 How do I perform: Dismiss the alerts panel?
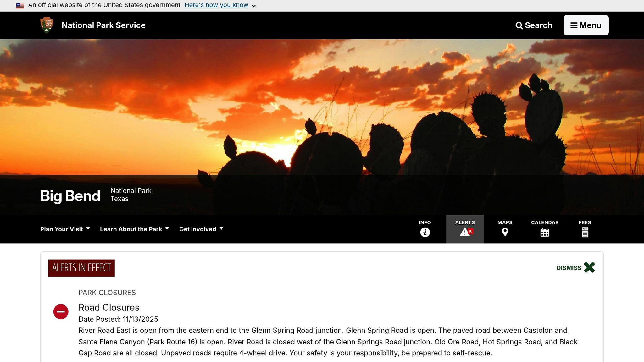click(575, 268)
